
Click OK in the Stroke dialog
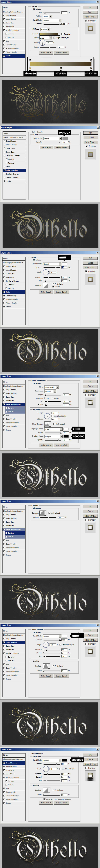pyautogui.click(x=90, y=7)
